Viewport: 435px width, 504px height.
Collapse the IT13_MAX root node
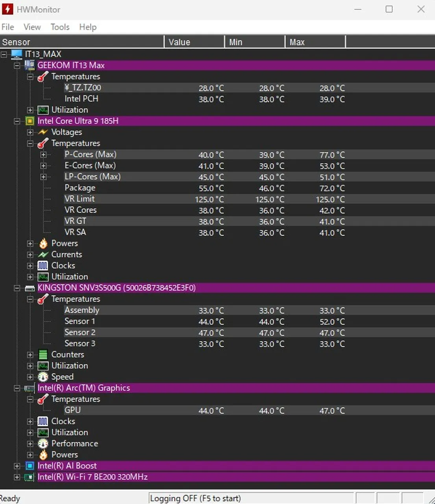point(4,54)
